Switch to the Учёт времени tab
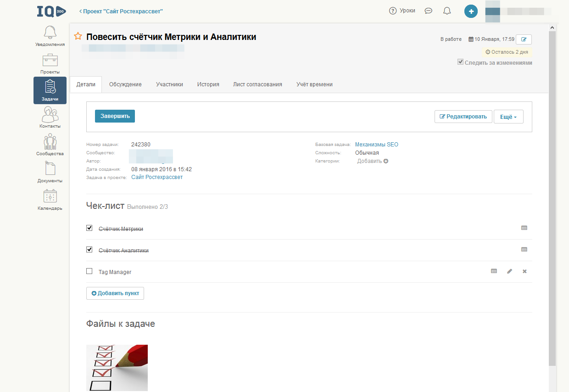The image size is (569, 392). (x=314, y=84)
